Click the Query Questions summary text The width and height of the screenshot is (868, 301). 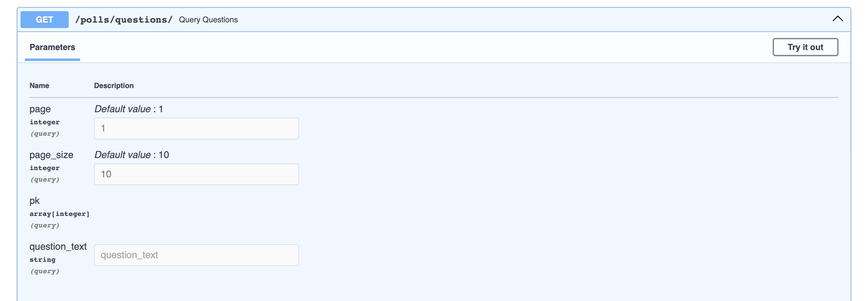click(208, 20)
